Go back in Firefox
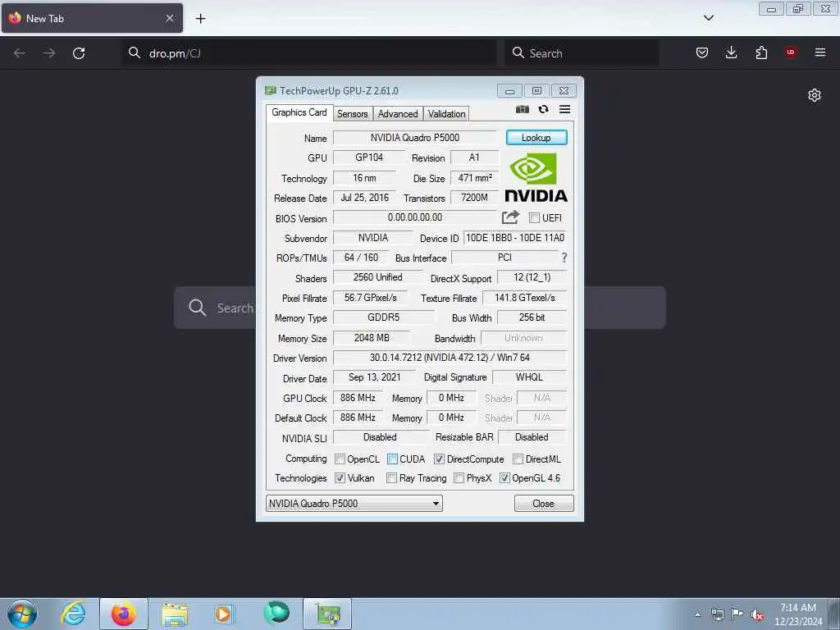Viewport: 840px width, 630px height. tap(20, 53)
